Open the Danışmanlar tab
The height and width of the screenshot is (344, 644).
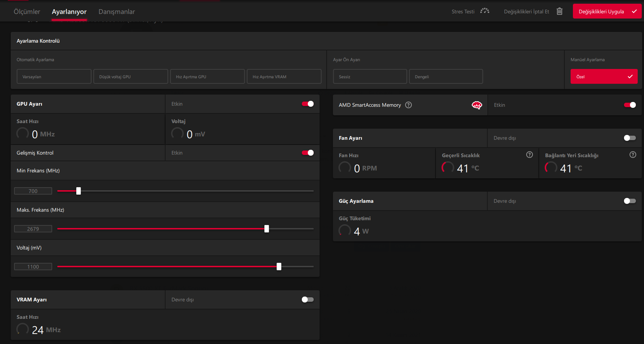pyautogui.click(x=116, y=11)
